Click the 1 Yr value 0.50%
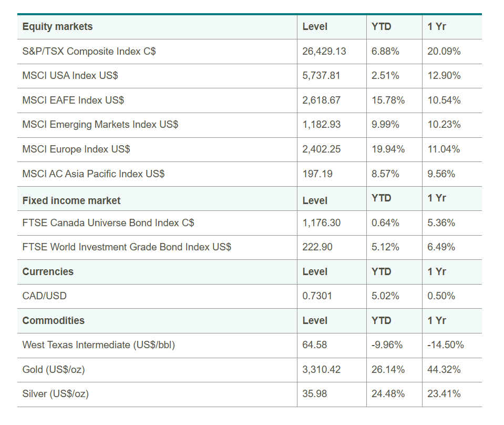Screen dimensions: 504x425 pos(441,296)
